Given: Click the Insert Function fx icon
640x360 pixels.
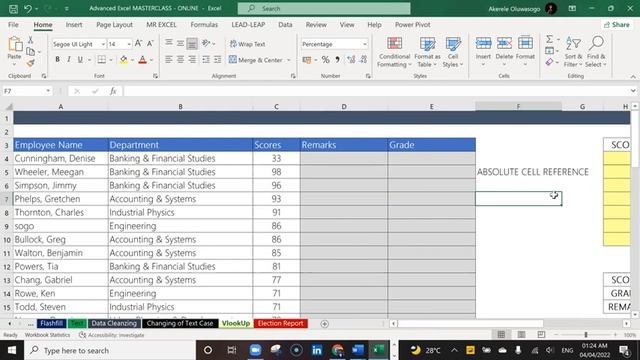Looking at the screenshot, I should pos(113,91).
